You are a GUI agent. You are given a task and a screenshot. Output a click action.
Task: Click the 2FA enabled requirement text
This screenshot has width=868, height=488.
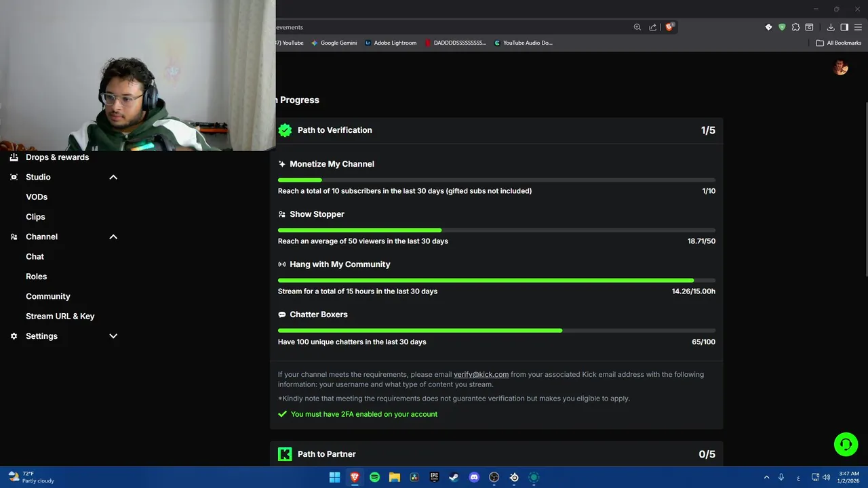(364, 414)
